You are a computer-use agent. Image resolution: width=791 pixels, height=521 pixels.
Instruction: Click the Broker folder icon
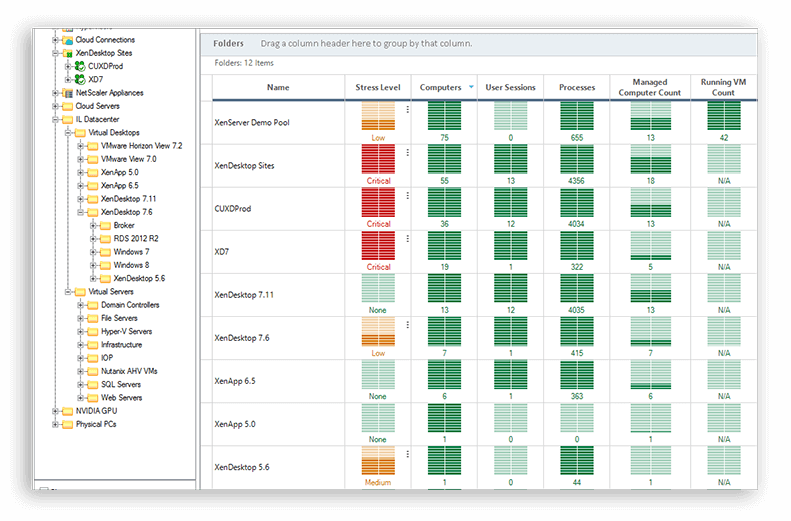(105, 225)
